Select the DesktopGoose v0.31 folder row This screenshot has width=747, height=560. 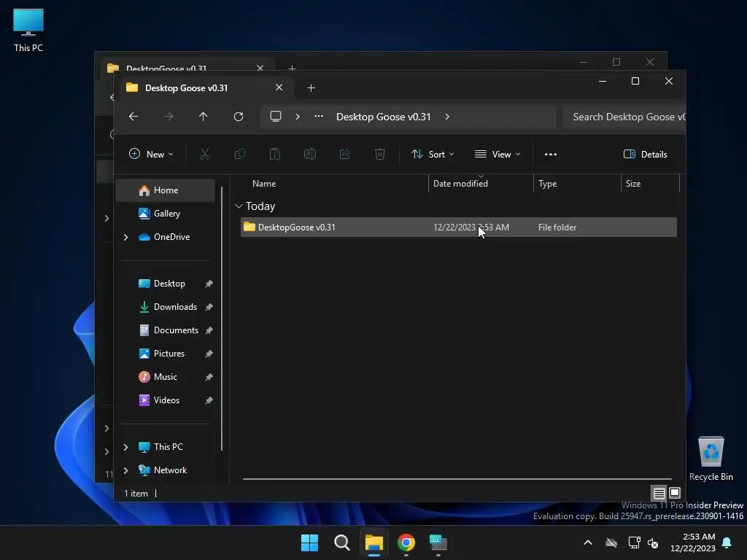pos(458,227)
